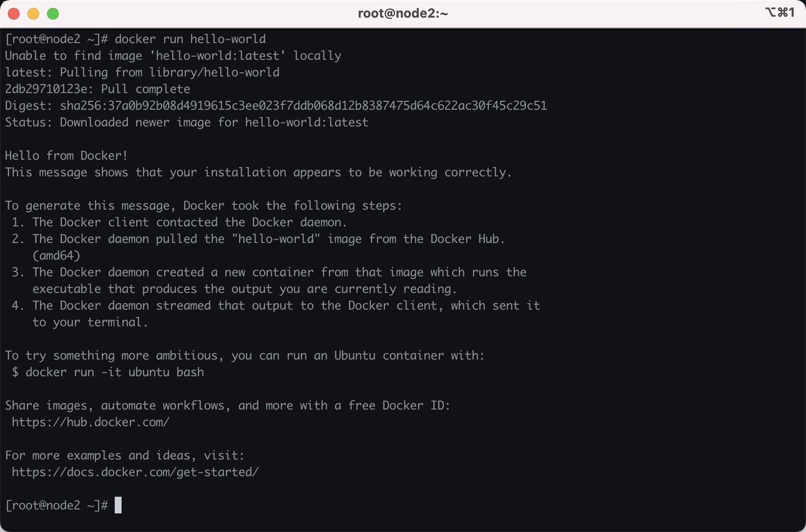Click the 'latest: Pulling from library/hello-world' line
806x532 pixels.
[142, 73]
